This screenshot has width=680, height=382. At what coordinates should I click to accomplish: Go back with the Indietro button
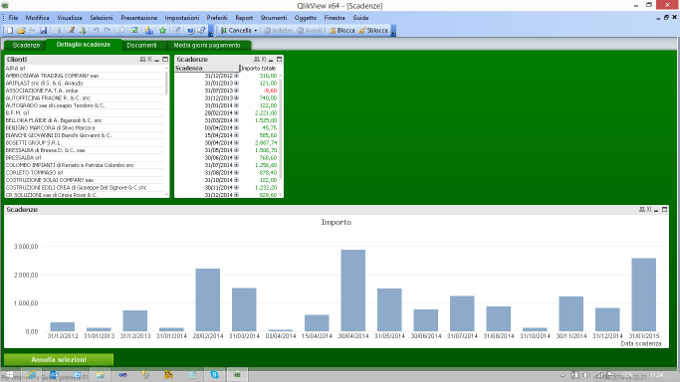point(278,30)
